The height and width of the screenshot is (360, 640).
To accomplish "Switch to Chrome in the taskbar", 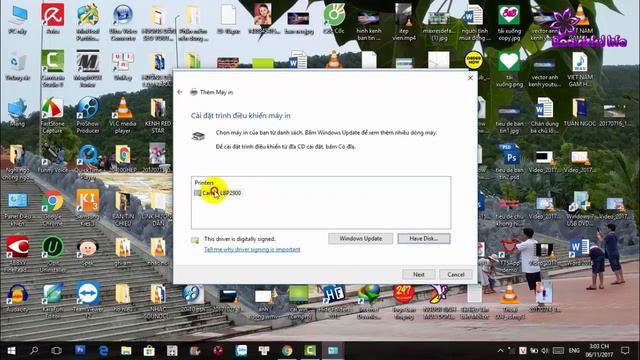I will click(x=287, y=351).
